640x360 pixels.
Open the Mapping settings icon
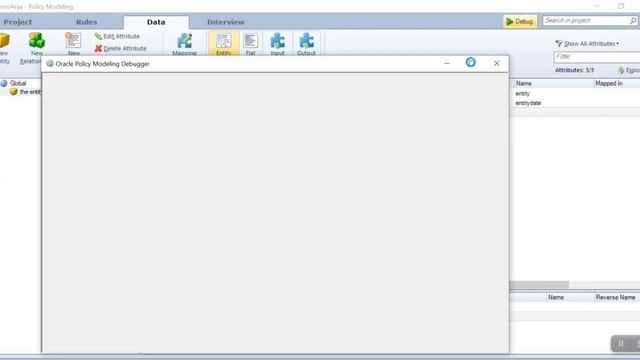[x=184, y=41]
